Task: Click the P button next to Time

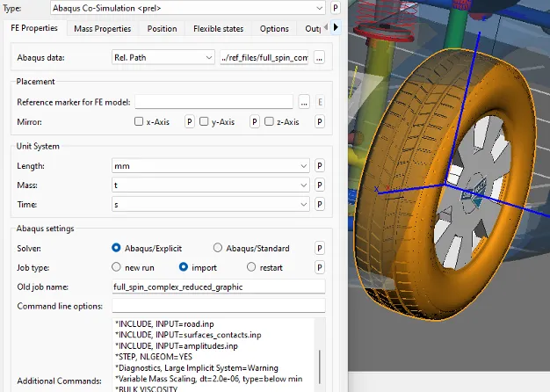Action: point(320,206)
